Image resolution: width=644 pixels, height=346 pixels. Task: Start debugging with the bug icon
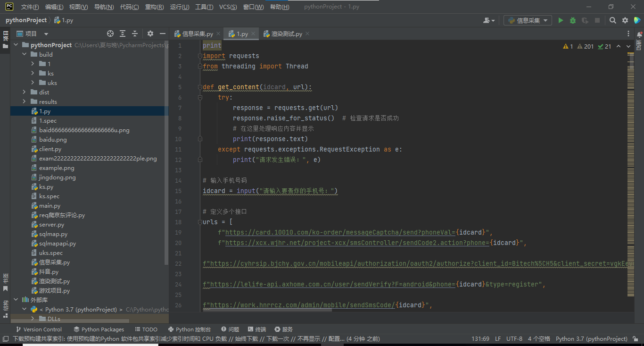(573, 20)
